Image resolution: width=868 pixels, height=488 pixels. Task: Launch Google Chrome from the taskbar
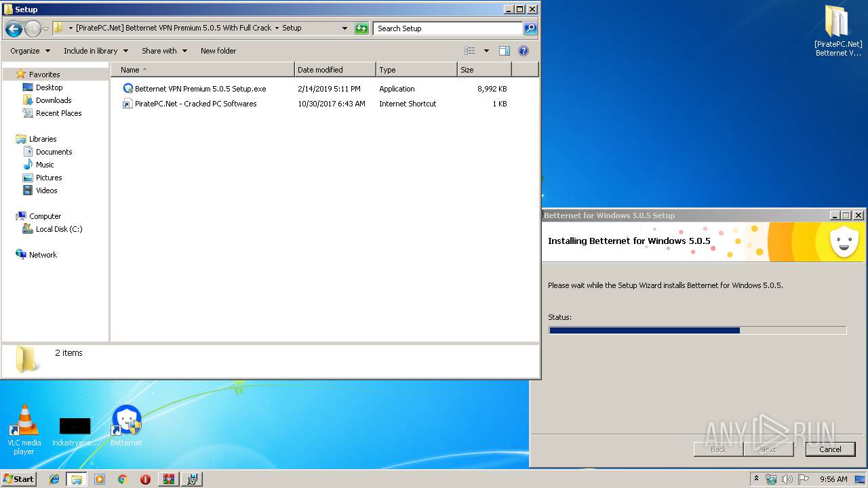[123, 479]
